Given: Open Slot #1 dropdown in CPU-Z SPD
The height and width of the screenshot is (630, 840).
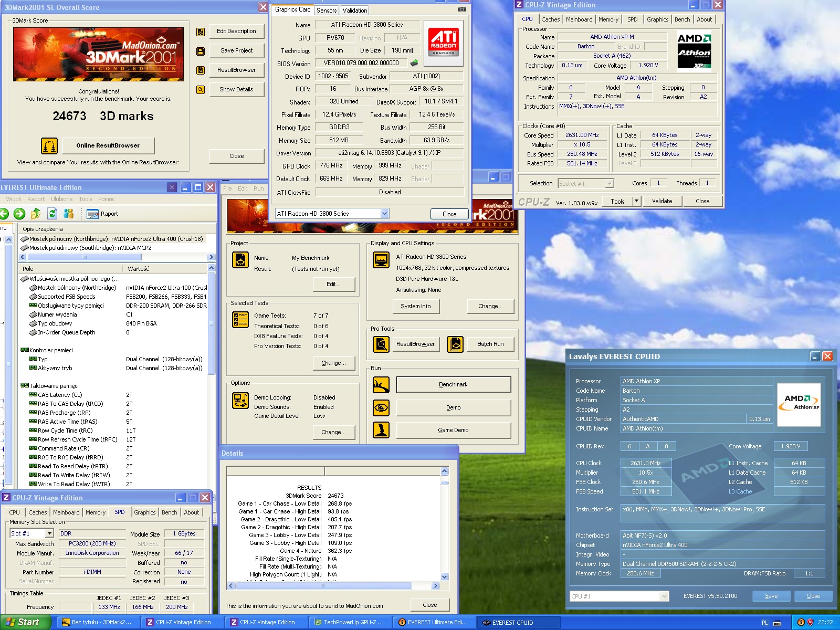Looking at the screenshot, I should (49, 533).
